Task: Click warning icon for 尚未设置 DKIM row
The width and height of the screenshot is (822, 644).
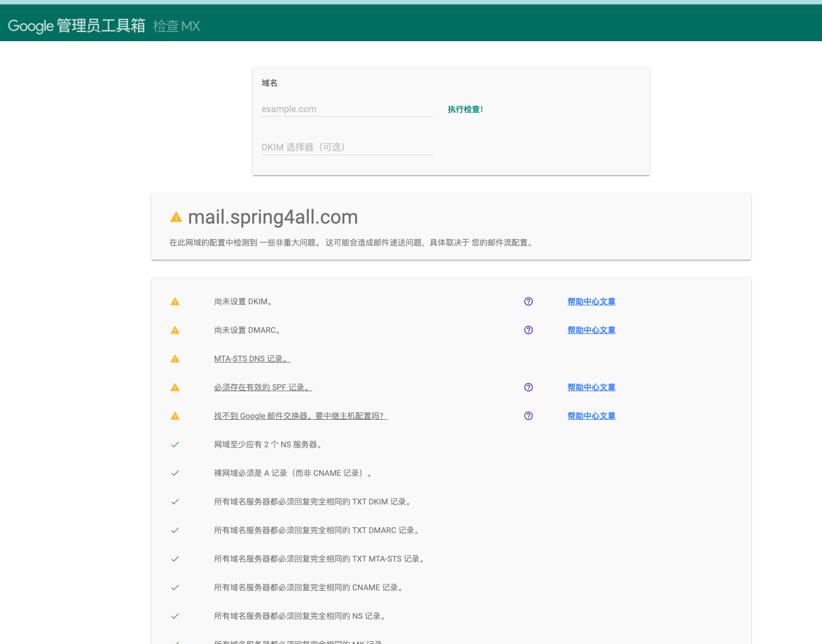Action: click(x=175, y=301)
